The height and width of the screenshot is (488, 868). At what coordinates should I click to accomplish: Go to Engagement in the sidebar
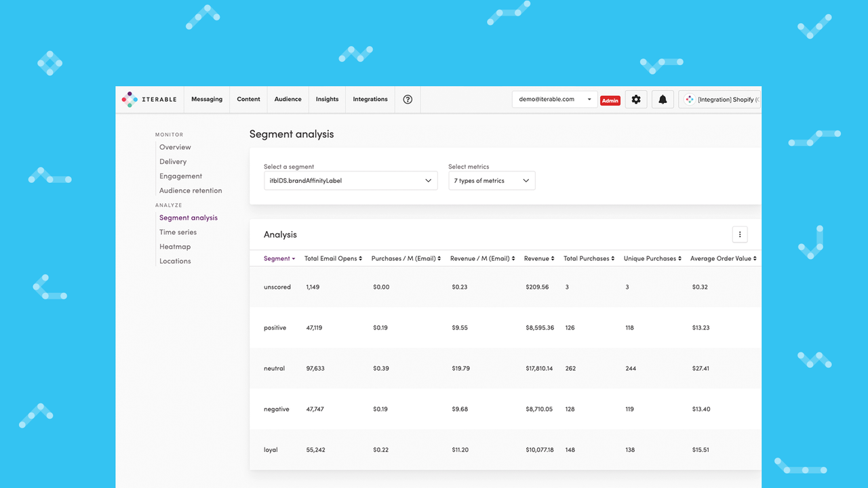(180, 176)
